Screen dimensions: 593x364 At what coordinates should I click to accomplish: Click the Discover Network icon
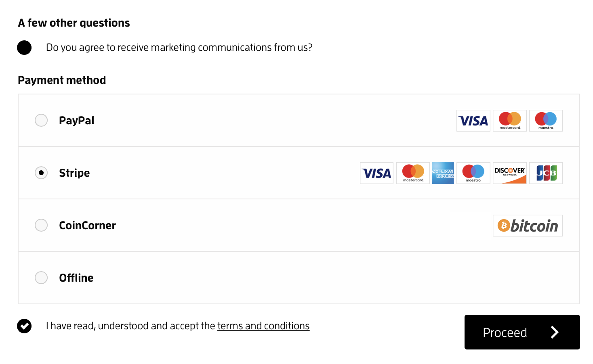click(509, 173)
